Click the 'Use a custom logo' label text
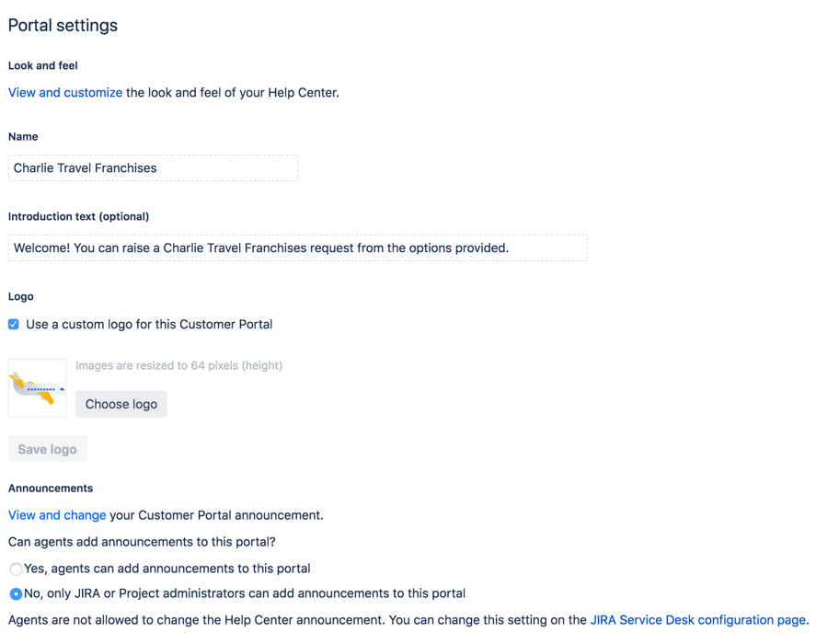Image resolution: width=839 pixels, height=644 pixels. (149, 324)
